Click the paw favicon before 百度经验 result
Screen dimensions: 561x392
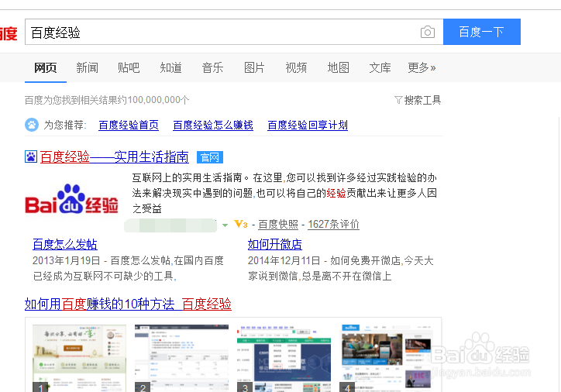pyautogui.click(x=31, y=156)
